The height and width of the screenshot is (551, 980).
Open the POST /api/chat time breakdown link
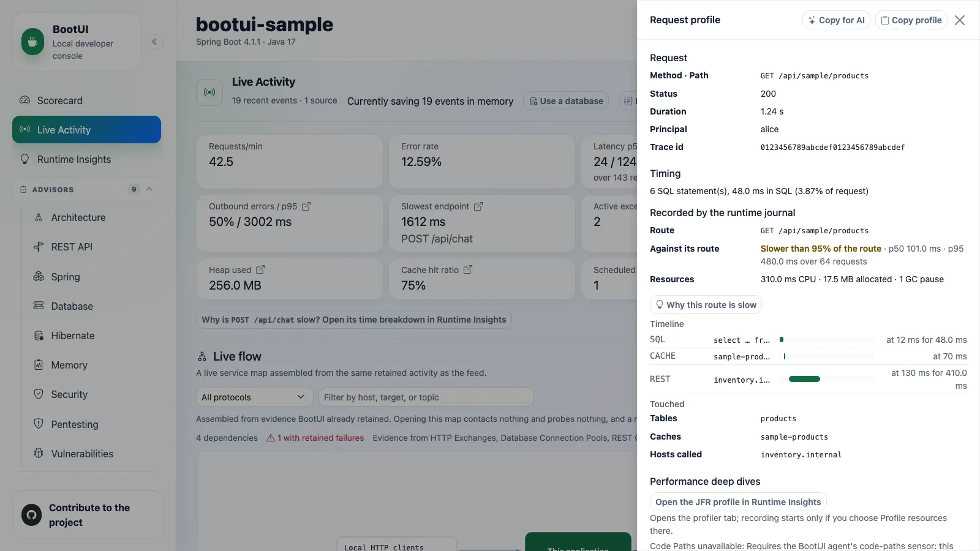[354, 320]
